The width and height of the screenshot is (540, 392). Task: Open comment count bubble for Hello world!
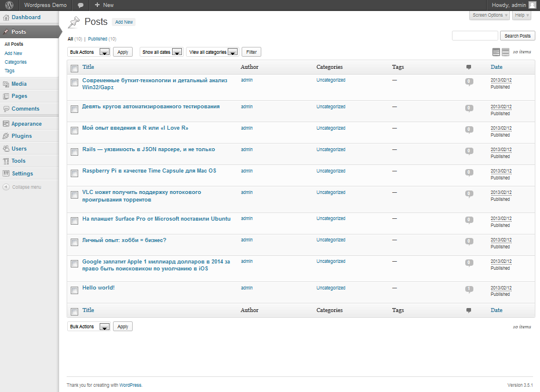(469, 290)
